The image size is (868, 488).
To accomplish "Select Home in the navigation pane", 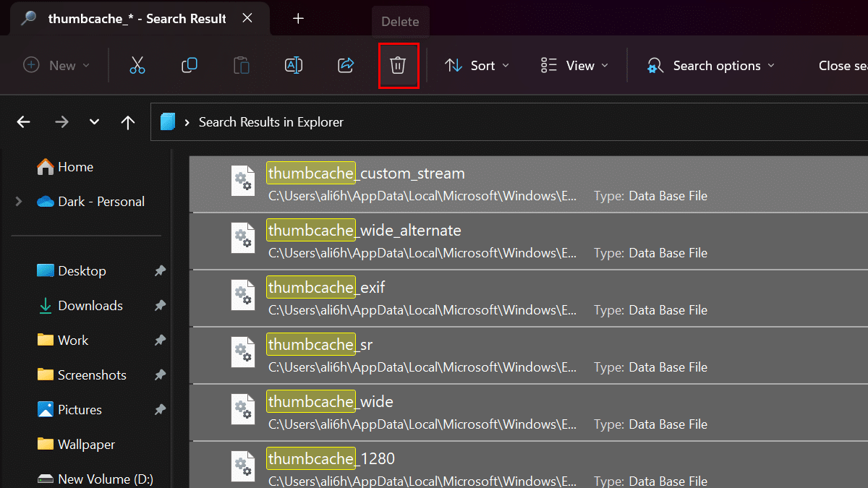I will pos(75,167).
